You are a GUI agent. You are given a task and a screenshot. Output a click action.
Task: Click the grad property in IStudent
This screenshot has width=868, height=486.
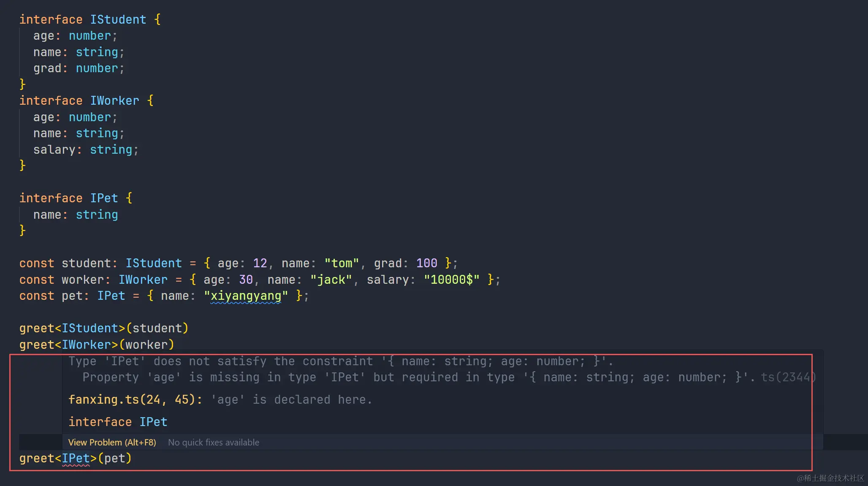(47, 68)
